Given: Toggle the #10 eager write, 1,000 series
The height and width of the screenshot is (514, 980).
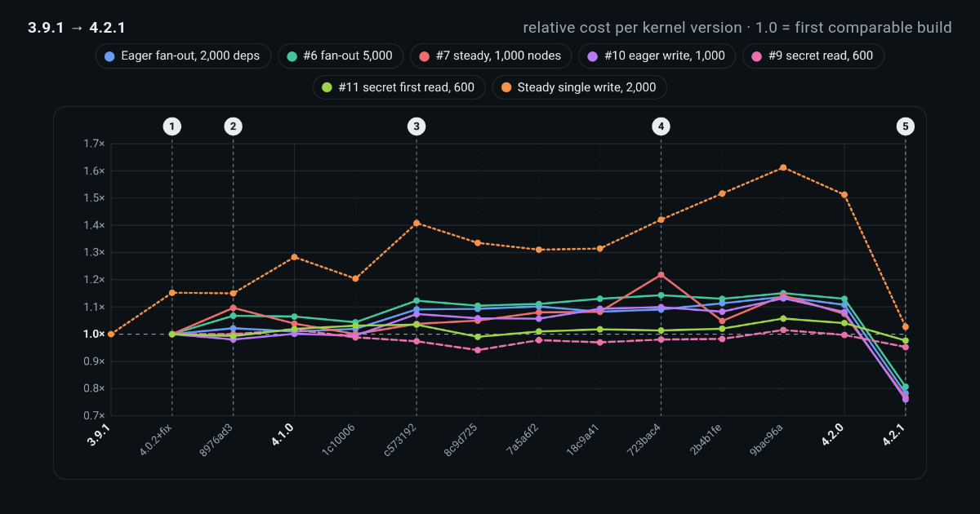Looking at the screenshot, I should click(x=657, y=56).
